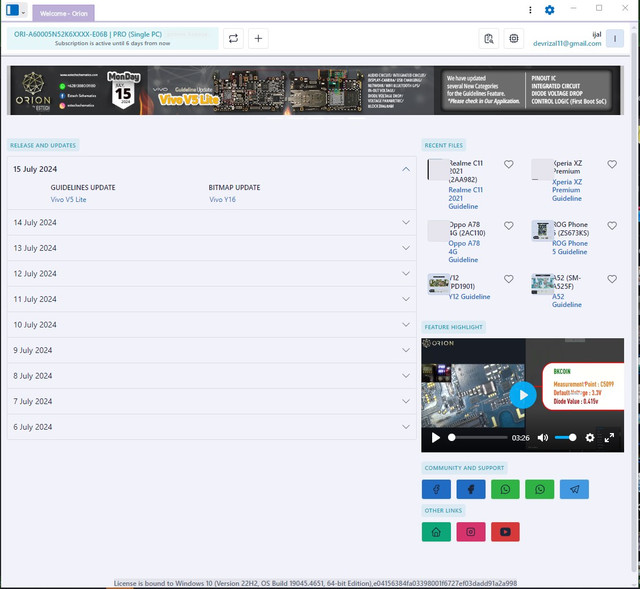
Task: Click the ORI-A60005N52K6XXXX-E06B license box
Action: pyautogui.click(x=113, y=38)
